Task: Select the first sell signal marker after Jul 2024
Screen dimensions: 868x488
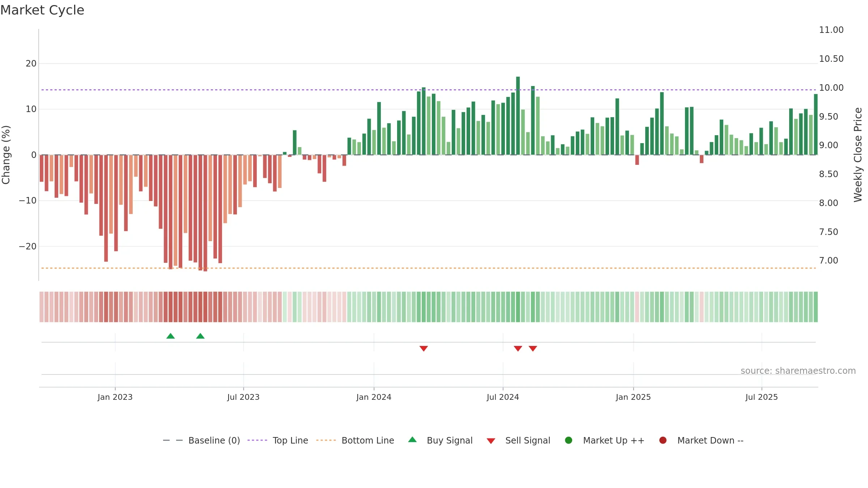Action: click(x=518, y=348)
